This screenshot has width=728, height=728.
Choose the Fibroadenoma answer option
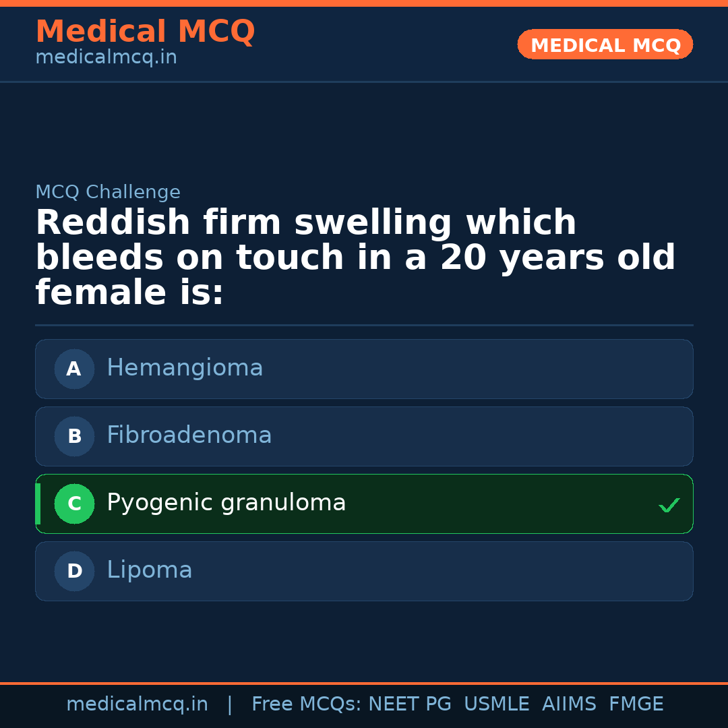point(189,435)
